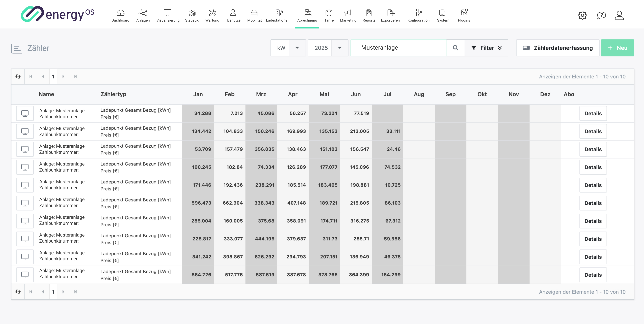Image resolution: width=644 pixels, height=324 pixels.
Task: Open the user profile icon
Action: click(619, 15)
